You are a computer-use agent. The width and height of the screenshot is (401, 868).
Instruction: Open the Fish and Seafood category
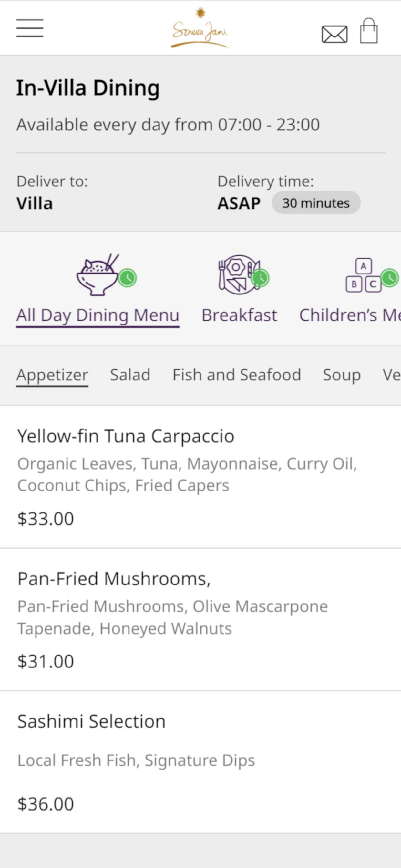click(x=237, y=375)
